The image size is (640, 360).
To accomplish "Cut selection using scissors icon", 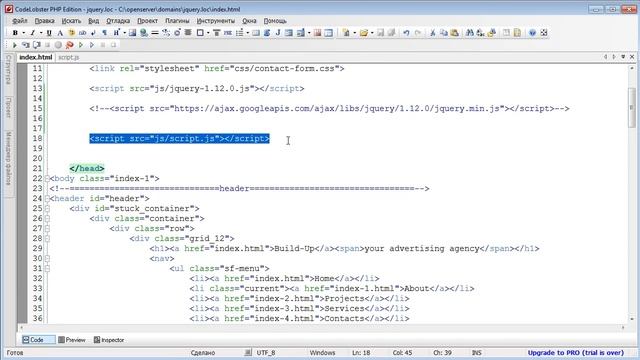I will [x=433, y=33].
